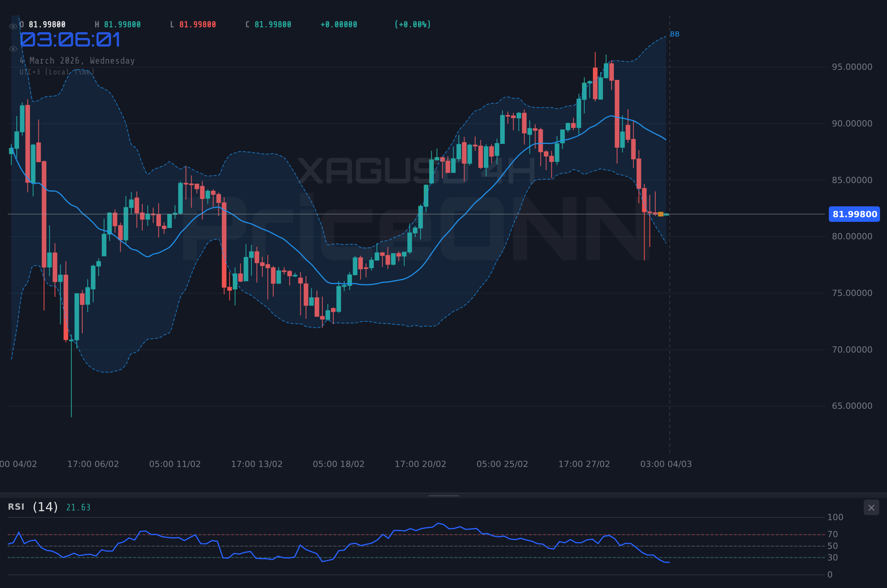Close the RSI indicator panel
The height and width of the screenshot is (588, 887).
pos(871,507)
